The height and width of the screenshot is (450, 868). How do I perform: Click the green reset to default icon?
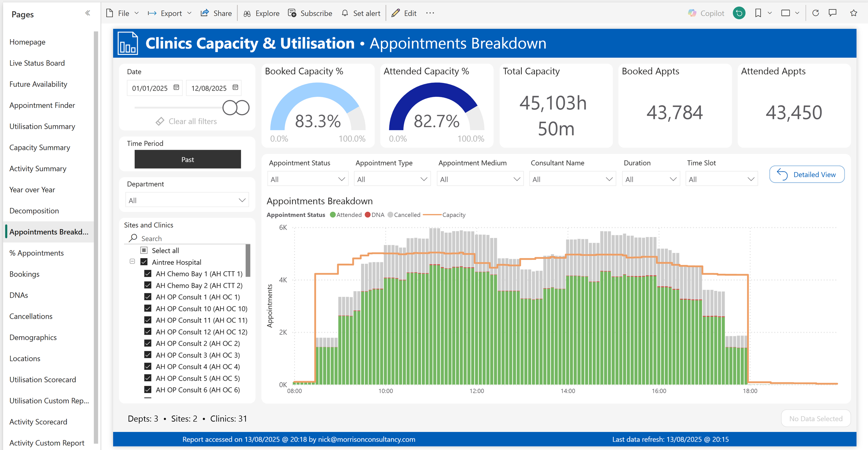tap(739, 13)
